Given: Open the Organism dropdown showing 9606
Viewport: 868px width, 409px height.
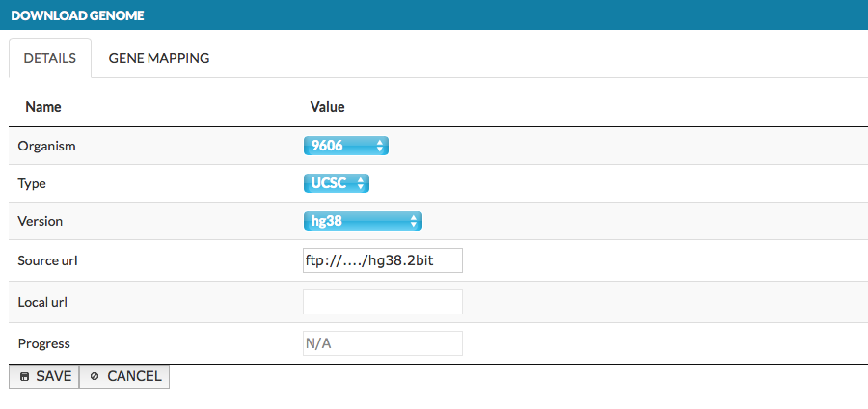Looking at the screenshot, I should coord(345,146).
